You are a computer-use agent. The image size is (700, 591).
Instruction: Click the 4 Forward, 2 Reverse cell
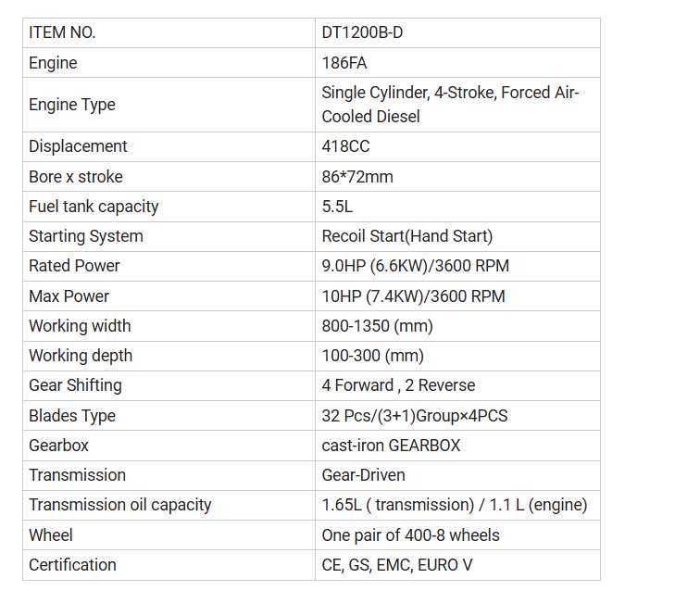point(398,385)
